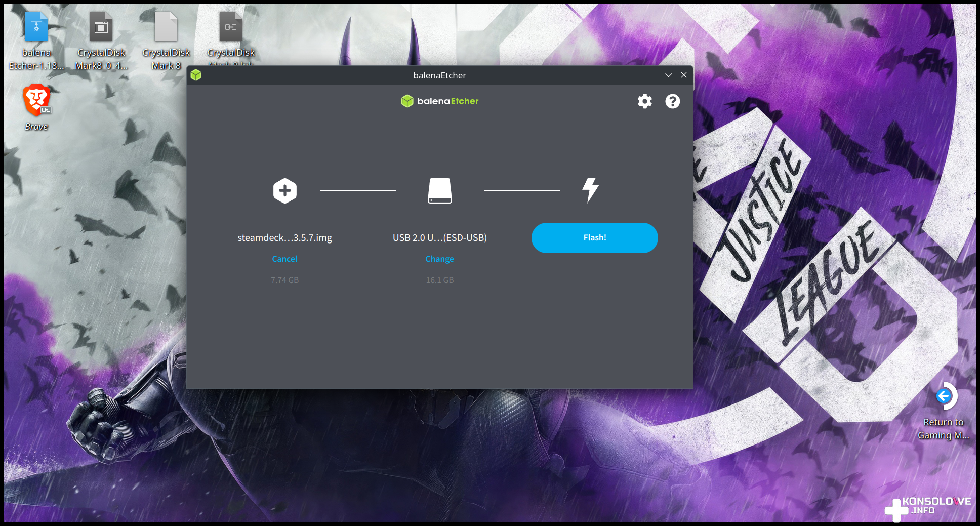This screenshot has height=526, width=980.
Task: Close the balenaEtcher window
Action: [683, 75]
